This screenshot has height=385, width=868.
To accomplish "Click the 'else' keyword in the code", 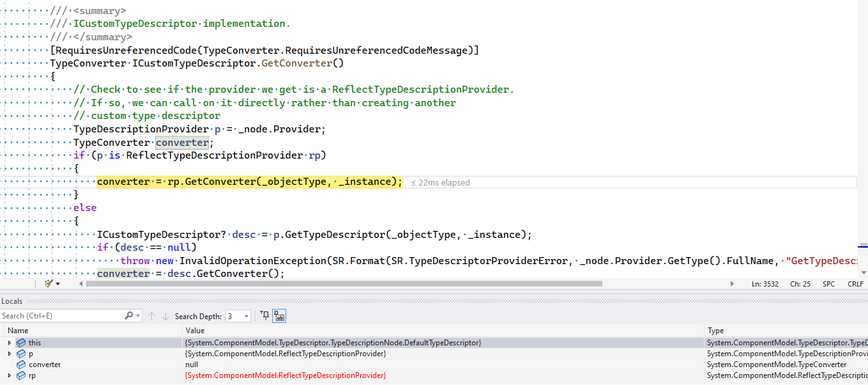I will point(85,208).
